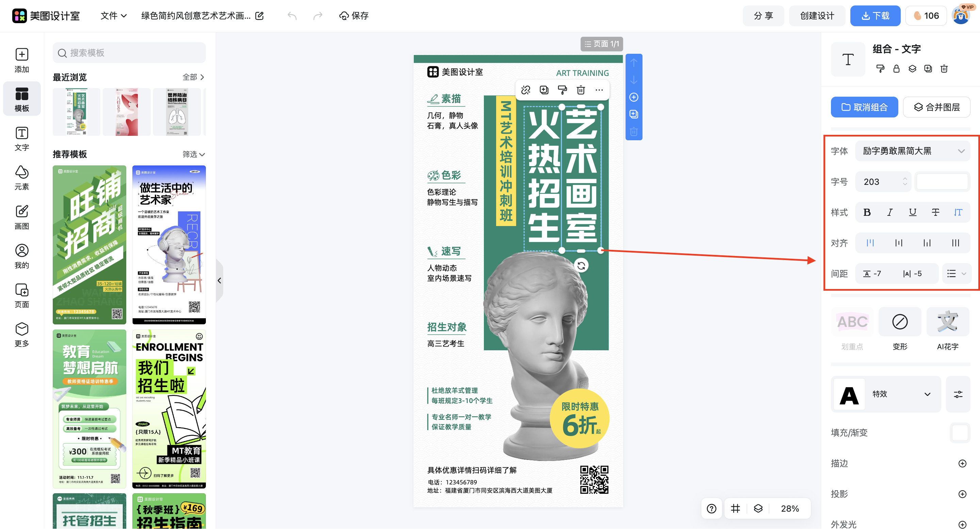980x529 pixels.
Task: Switch to the 模板 sidebar tab
Action: coord(22,99)
